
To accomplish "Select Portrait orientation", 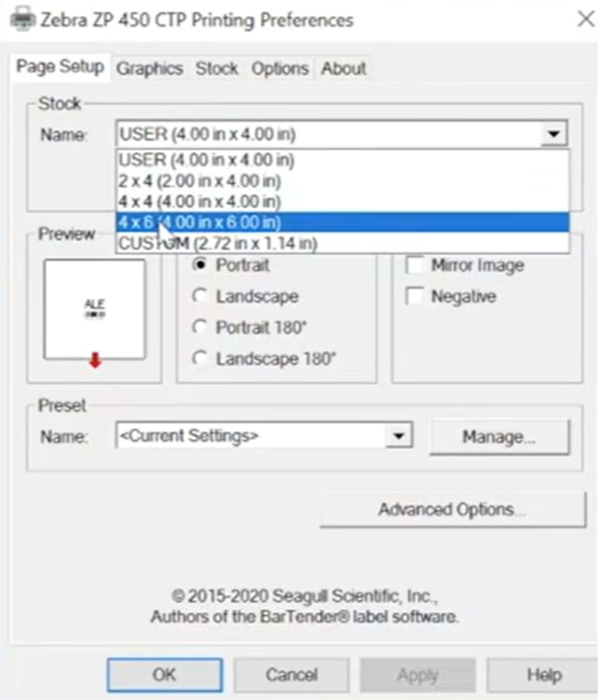I will coord(231,265).
